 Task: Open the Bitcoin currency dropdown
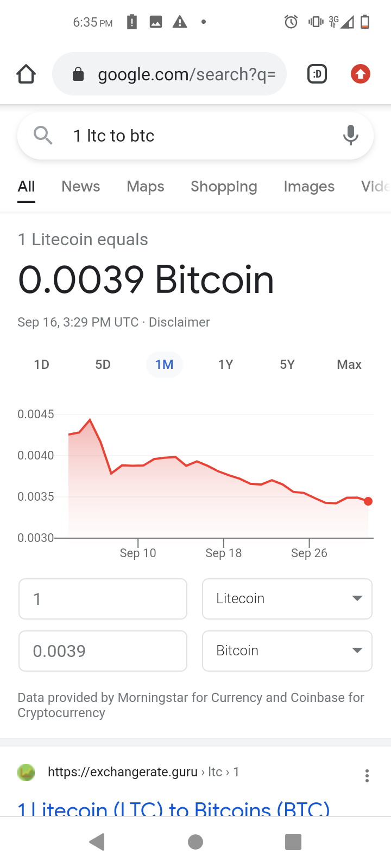point(287,650)
